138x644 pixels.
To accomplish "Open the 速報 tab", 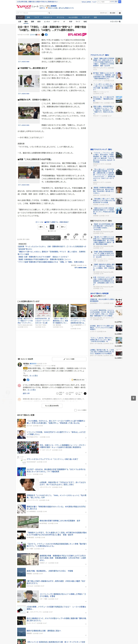I will (x=28, y=17).
